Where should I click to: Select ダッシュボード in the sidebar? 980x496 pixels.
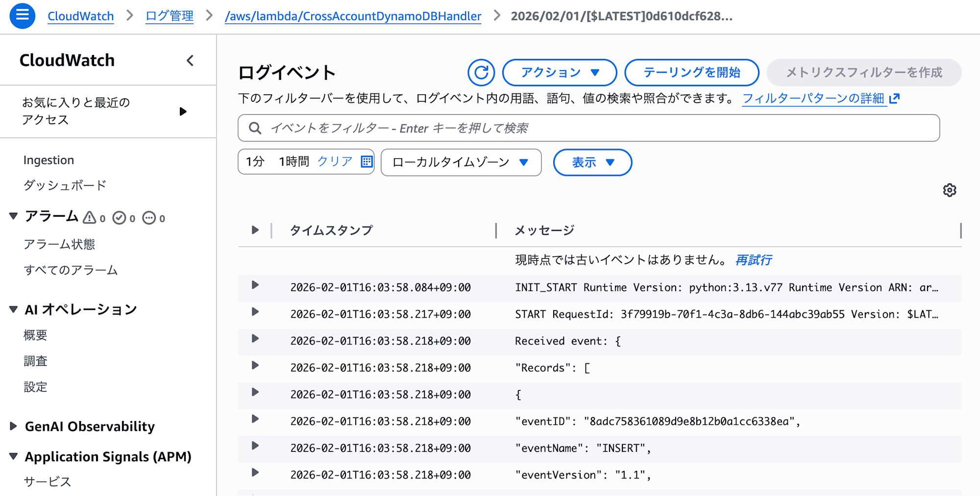click(x=64, y=185)
